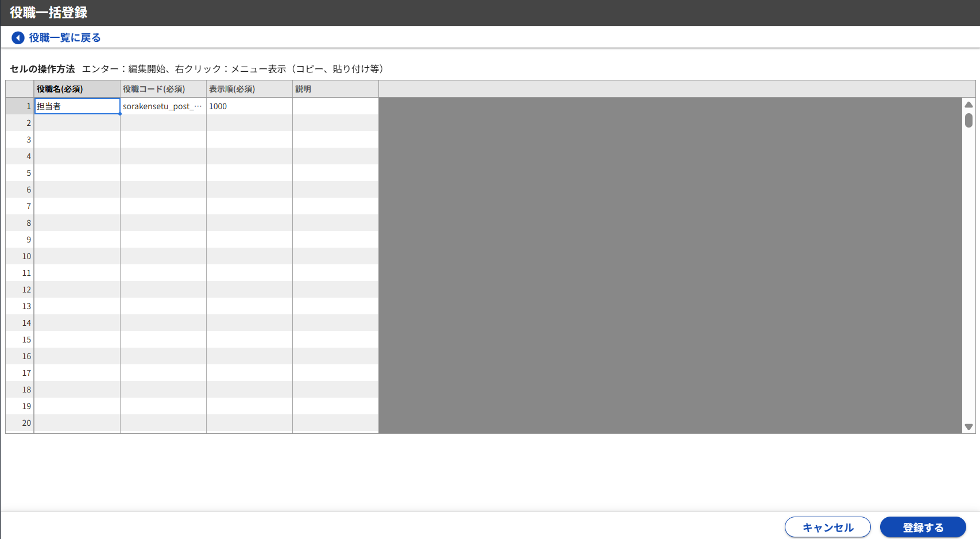Select the 説明 column header

coord(335,89)
